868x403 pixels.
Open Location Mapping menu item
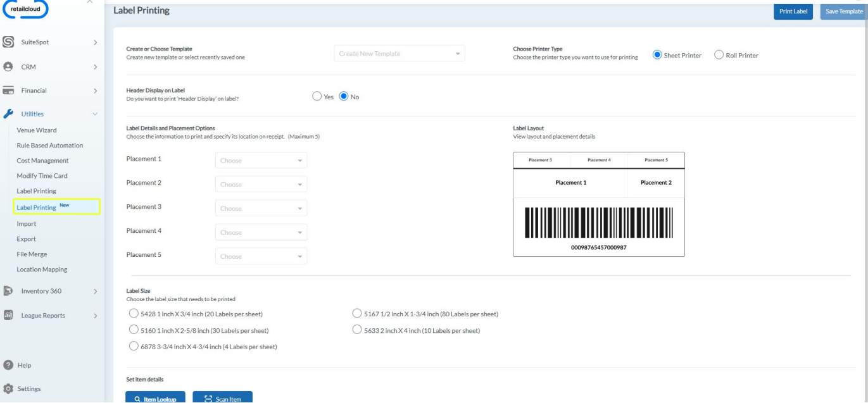click(42, 269)
